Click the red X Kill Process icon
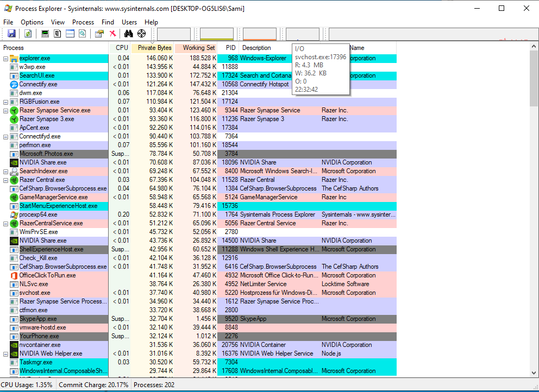 click(112, 33)
